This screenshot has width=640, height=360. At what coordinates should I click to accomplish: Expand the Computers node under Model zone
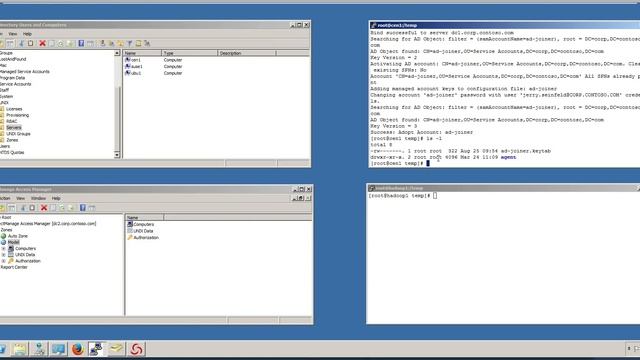pos(4,249)
